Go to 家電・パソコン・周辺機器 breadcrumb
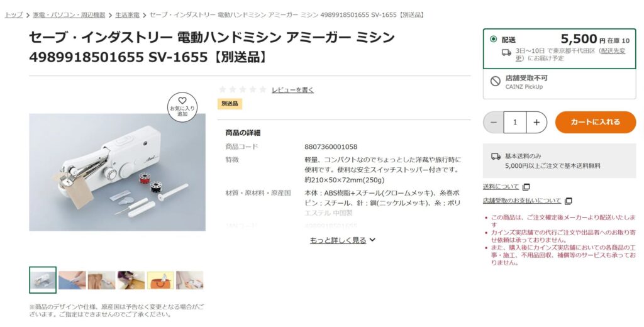 point(69,15)
